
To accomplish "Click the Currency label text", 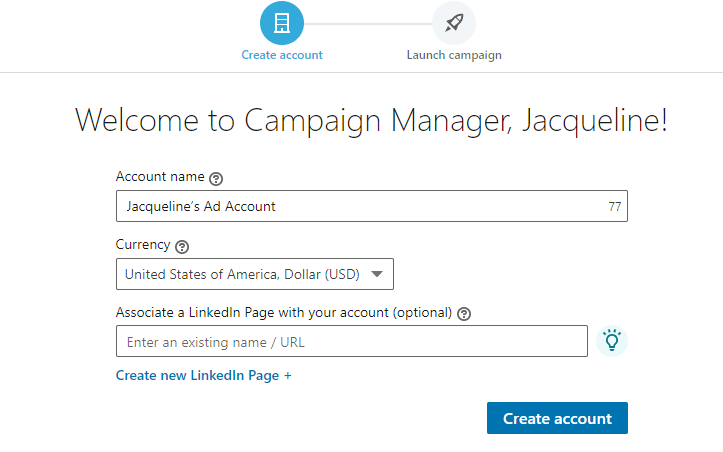I will [143, 245].
